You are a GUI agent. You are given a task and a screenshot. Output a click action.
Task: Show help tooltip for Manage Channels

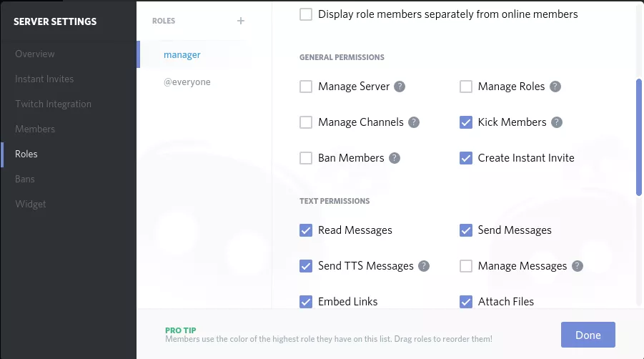(413, 122)
